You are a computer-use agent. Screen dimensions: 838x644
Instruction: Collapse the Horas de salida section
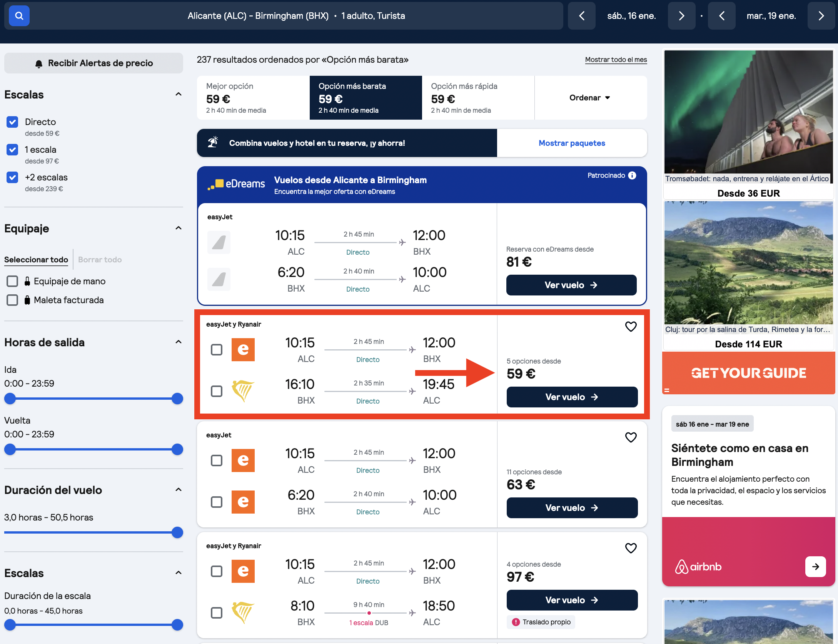[x=179, y=342]
